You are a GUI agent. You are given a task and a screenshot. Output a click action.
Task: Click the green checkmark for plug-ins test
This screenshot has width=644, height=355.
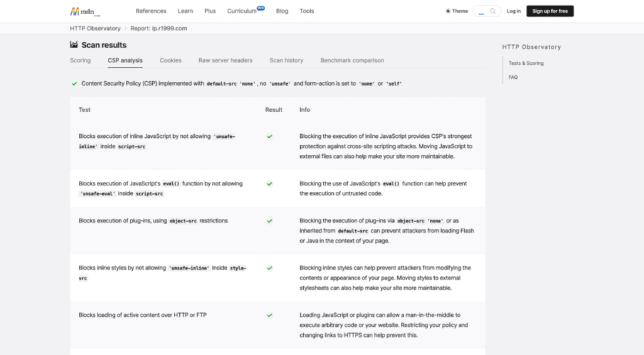[x=270, y=221]
